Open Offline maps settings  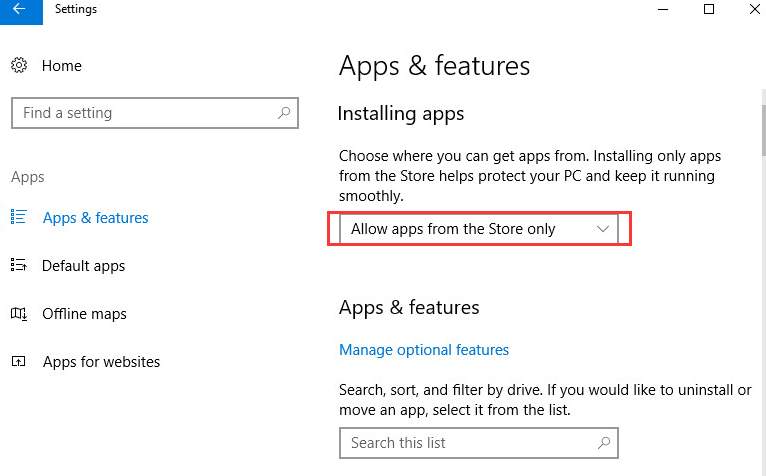click(x=85, y=314)
